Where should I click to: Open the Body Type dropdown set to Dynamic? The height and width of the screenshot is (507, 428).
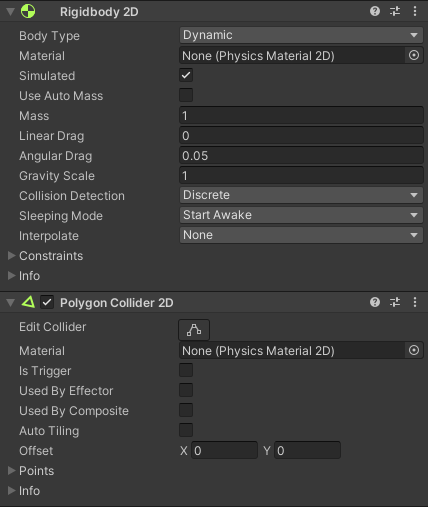(x=301, y=35)
